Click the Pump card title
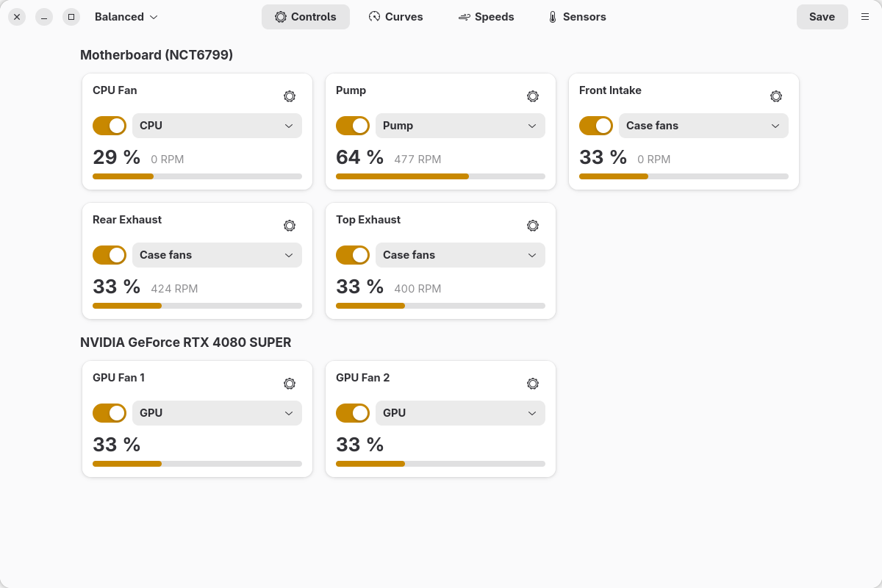Viewport: 882px width, 588px height. (x=351, y=90)
